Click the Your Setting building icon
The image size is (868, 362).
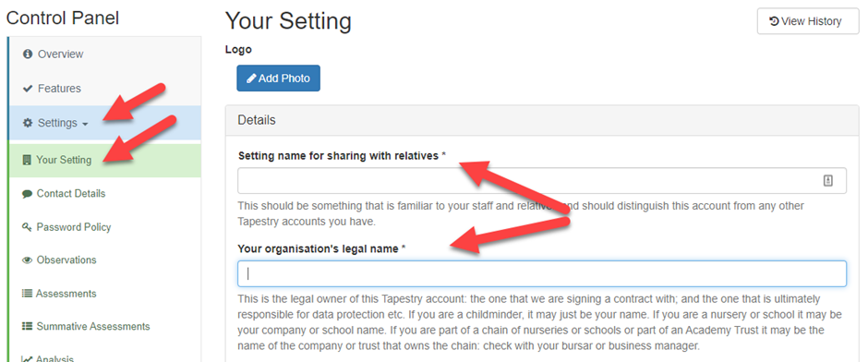tap(26, 160)
